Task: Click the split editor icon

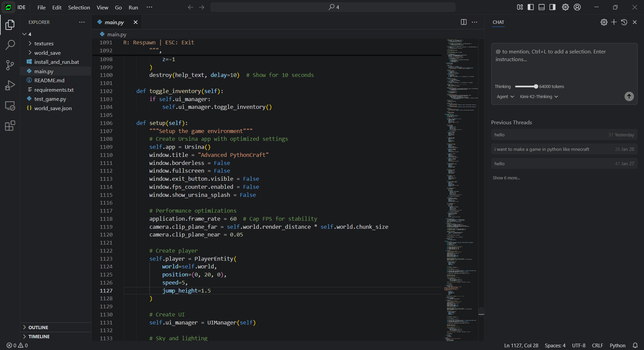Action: click(463, 22)
